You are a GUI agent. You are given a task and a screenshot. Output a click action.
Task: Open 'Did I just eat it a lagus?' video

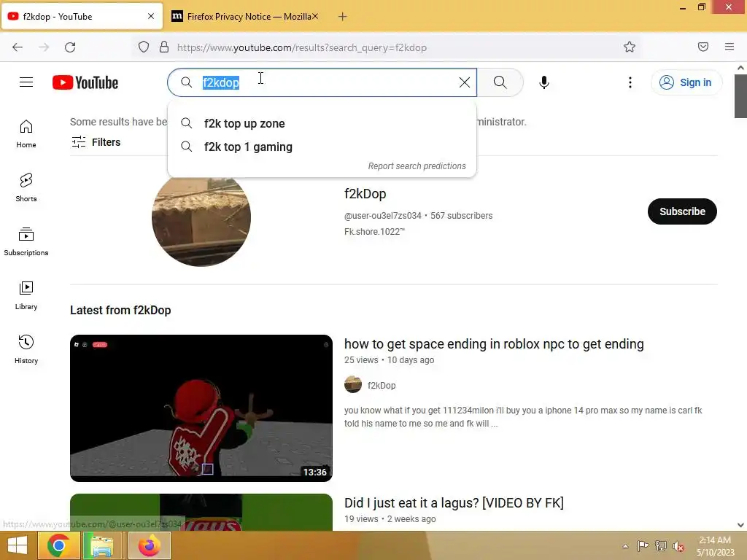coord(454,503)
